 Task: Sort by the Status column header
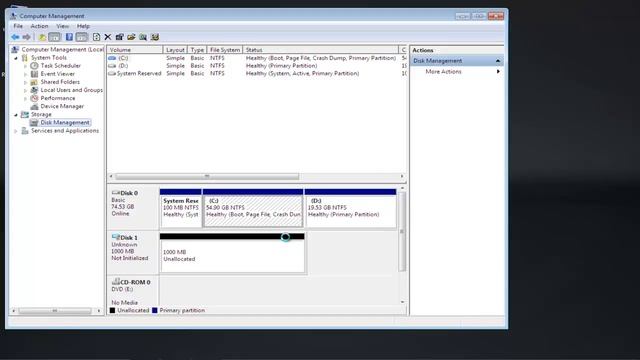320,50
